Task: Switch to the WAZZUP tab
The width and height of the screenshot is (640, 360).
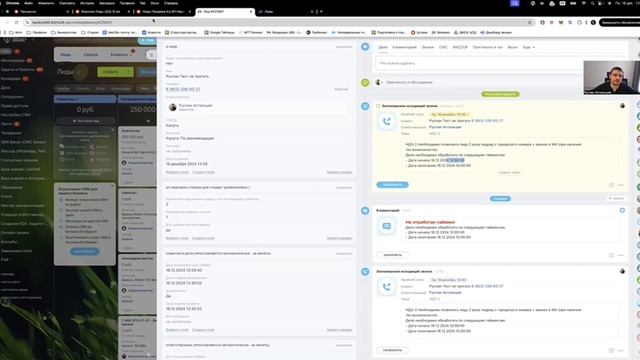Action: pos(460,47)
